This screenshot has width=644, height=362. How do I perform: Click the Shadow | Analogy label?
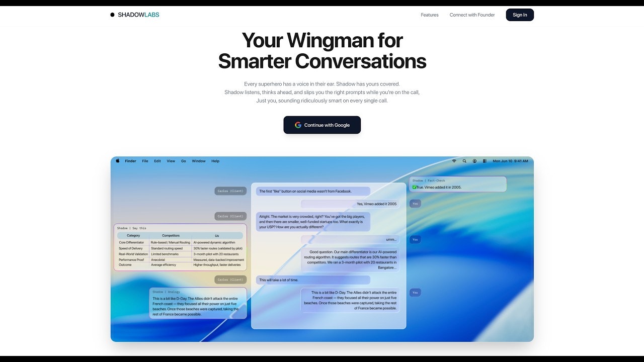click(x=166, y=292)
